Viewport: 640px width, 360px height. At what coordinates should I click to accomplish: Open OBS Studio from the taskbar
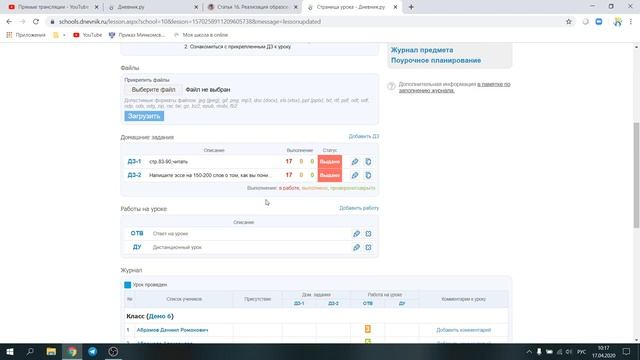click(113, 351)
